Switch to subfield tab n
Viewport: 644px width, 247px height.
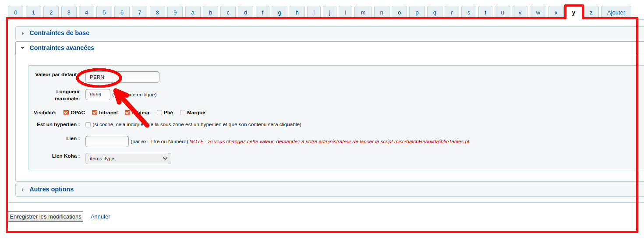382,12
